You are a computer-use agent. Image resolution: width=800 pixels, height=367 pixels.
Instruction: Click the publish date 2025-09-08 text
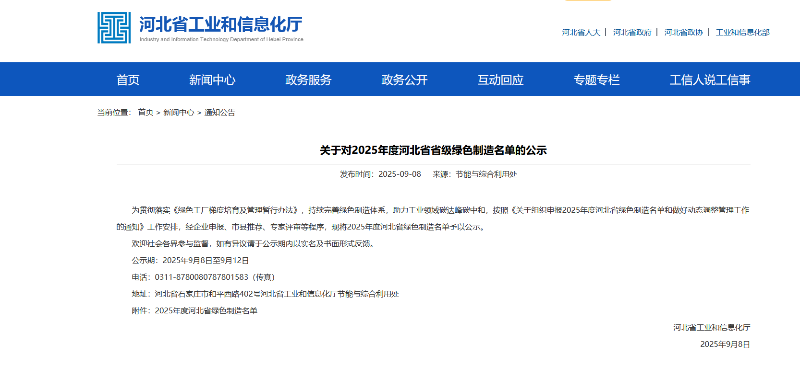399,174
